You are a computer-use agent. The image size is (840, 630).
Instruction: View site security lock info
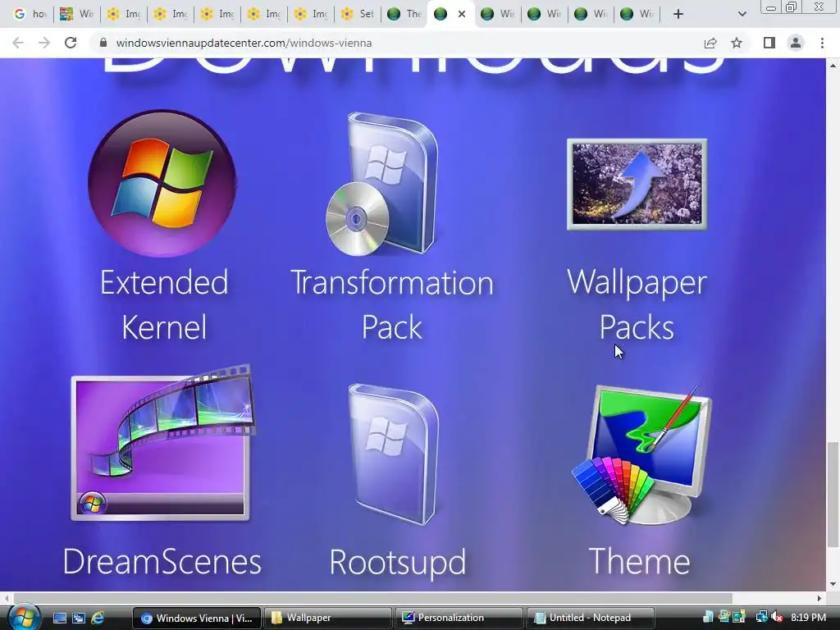coord(103,43)
